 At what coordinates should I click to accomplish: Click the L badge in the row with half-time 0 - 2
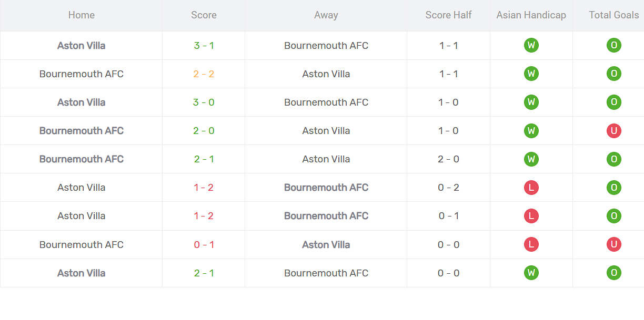[x=531, y=188]
